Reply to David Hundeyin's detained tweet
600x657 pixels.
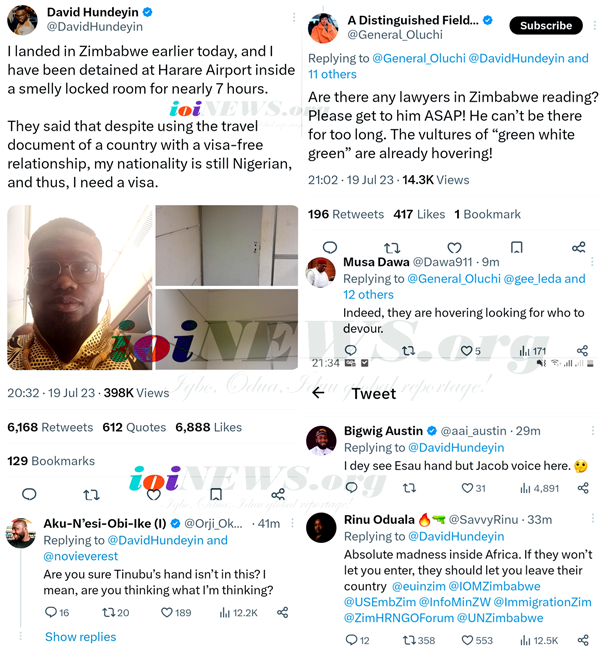tap(29, 494)
